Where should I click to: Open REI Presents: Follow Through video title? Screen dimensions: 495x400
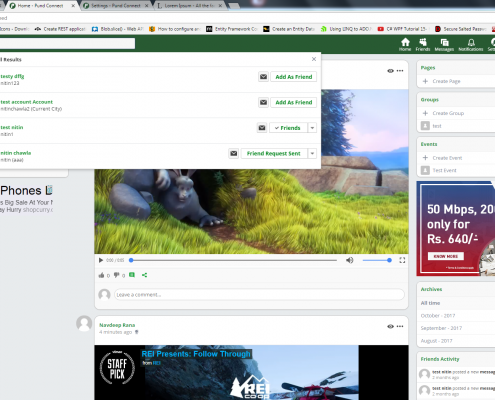click(196, 354)
